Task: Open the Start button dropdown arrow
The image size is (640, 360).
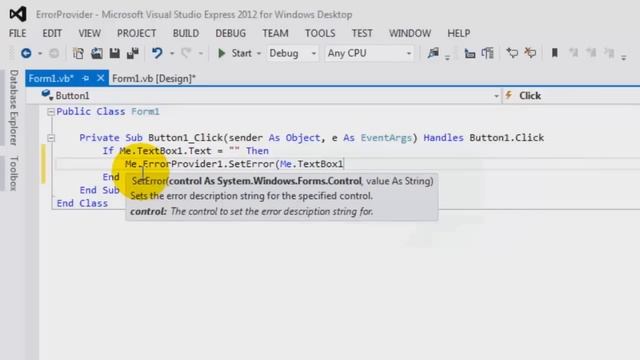Action: pyautogui.click(x=258, y=53)
